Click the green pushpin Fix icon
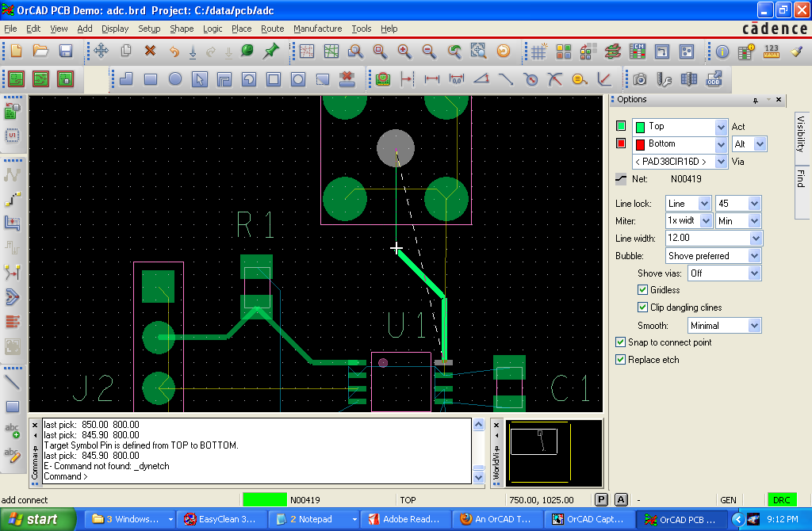 pos(271,52)
